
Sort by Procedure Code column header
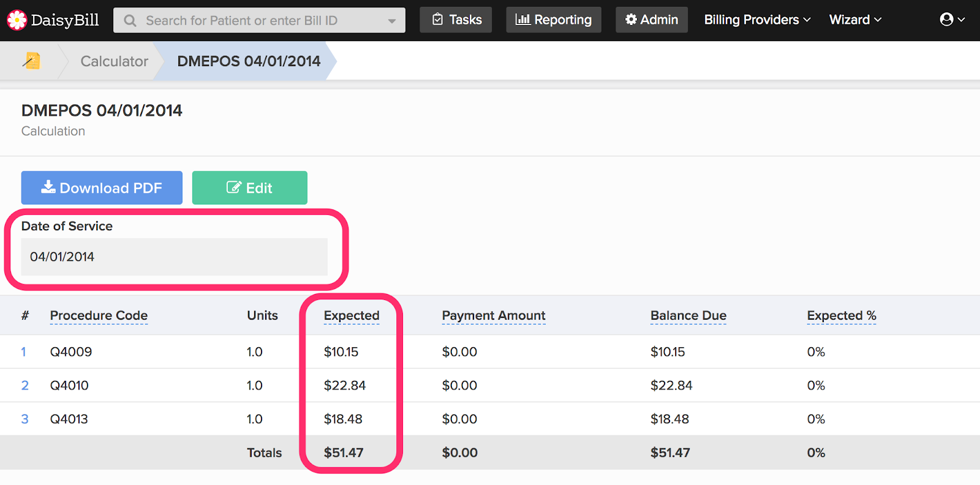pyautogui.click(x=99, y=315)
